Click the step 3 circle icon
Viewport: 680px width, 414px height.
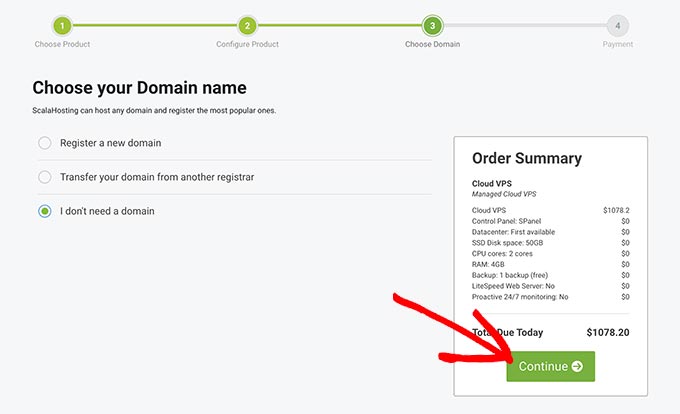click(432, 25)
